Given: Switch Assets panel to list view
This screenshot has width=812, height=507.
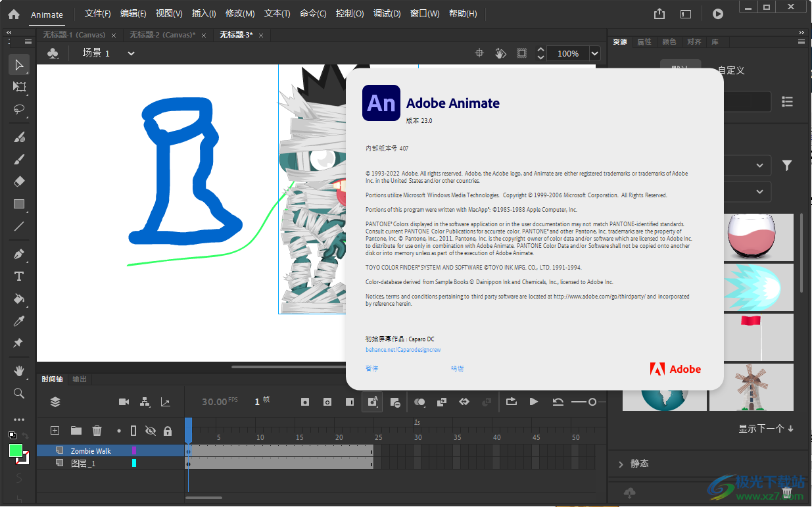Looking at the screenshot, I should pos(787,101).
